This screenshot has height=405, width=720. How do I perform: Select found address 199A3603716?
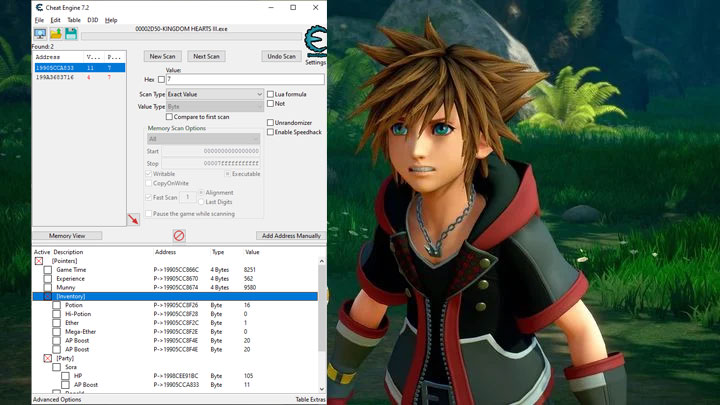[x=80, y=77]
